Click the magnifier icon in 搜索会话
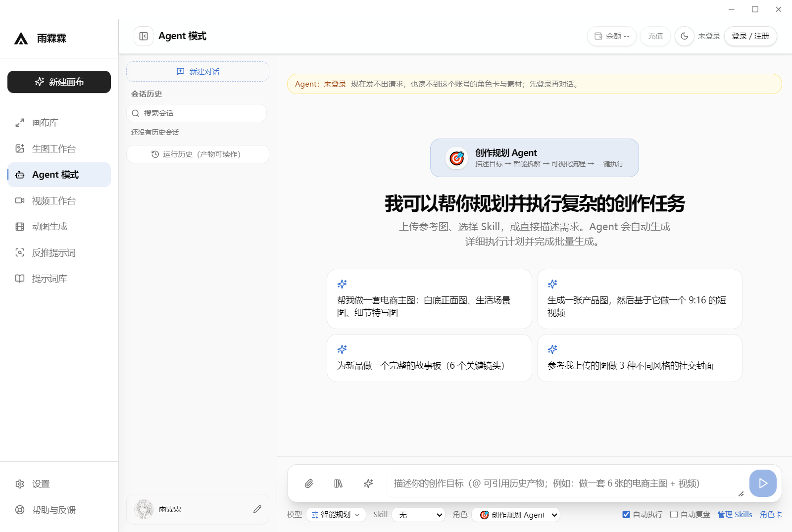 tap(136, 113)
